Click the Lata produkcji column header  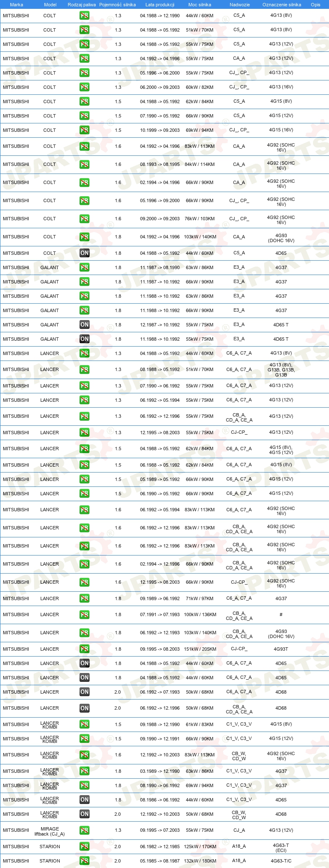(160, 5)
